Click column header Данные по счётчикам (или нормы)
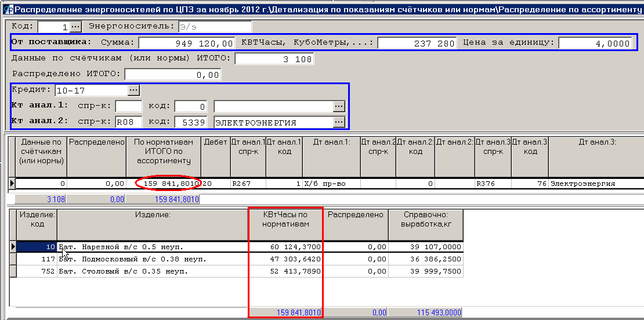Viewport: 644px width, 320px height. pos(41,157)
